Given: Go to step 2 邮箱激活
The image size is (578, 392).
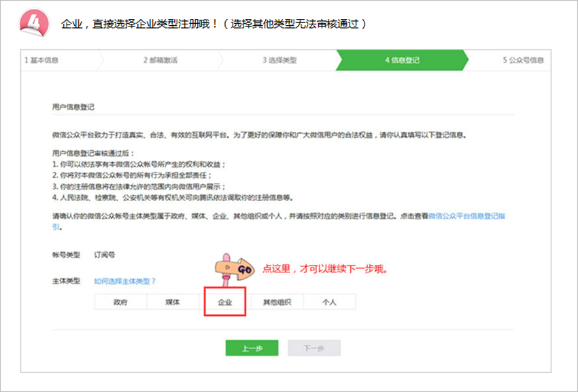Looking at the screenshot, I should coord(160,60).
